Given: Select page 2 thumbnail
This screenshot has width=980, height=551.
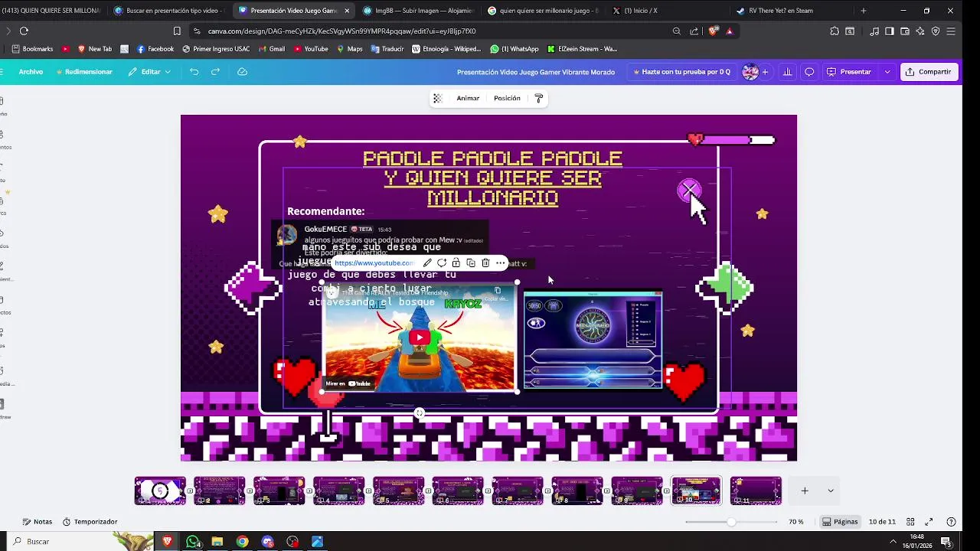Looking at the screenshot, I should click(x=220, y=491).
